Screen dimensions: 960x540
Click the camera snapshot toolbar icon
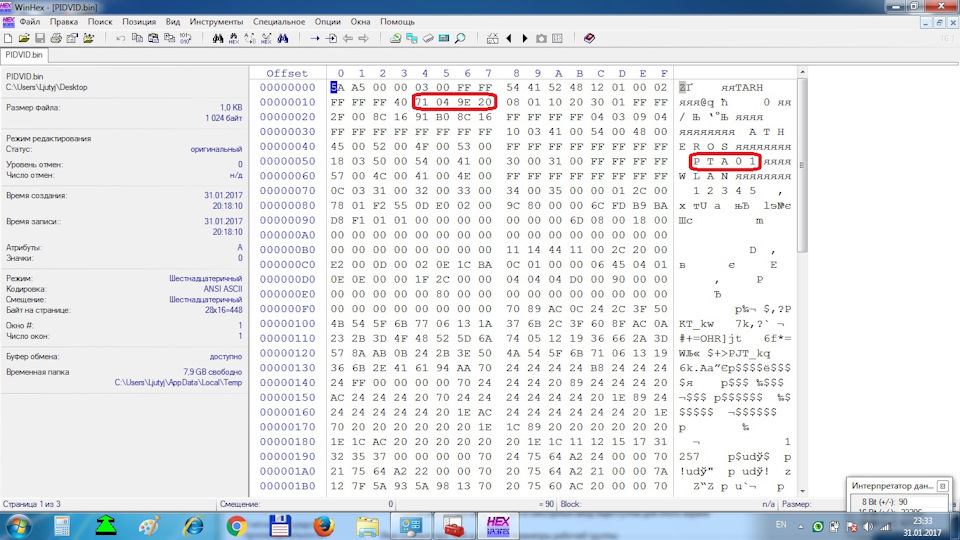pos(541,38)
